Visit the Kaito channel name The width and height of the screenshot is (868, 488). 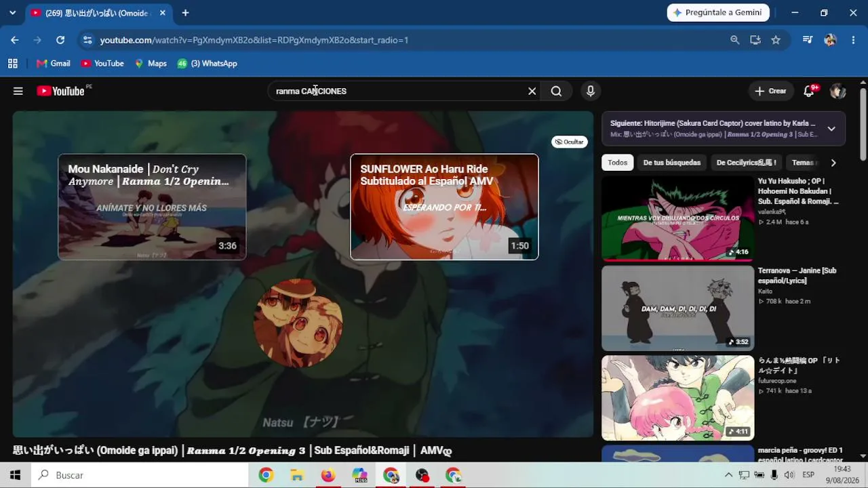[x=766, y=291]
